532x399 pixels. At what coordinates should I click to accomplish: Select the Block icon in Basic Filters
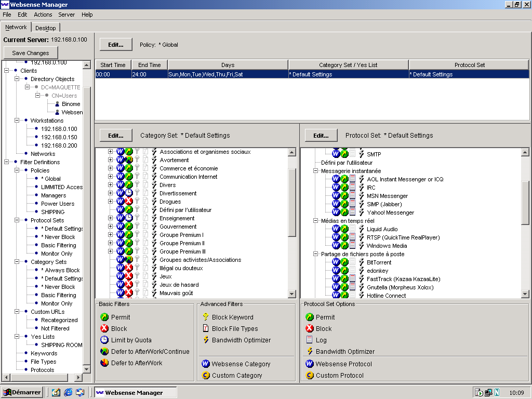click(x=104, y=329)
